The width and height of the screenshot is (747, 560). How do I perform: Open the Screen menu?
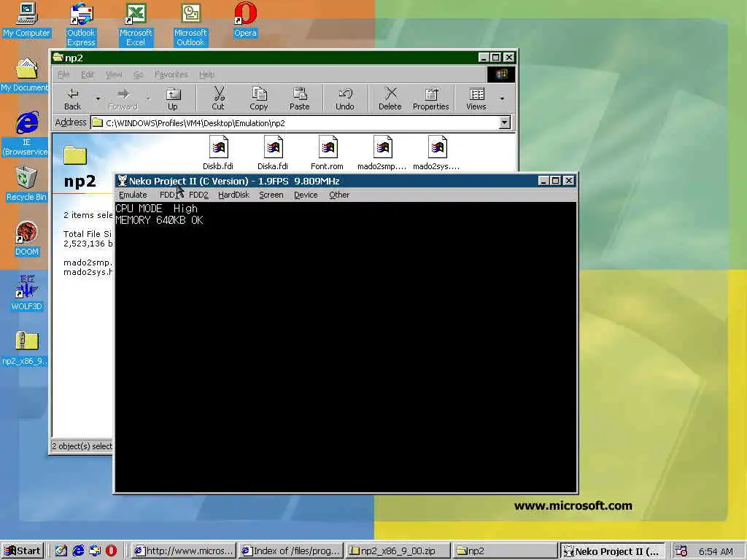click(x=271, y=195)
